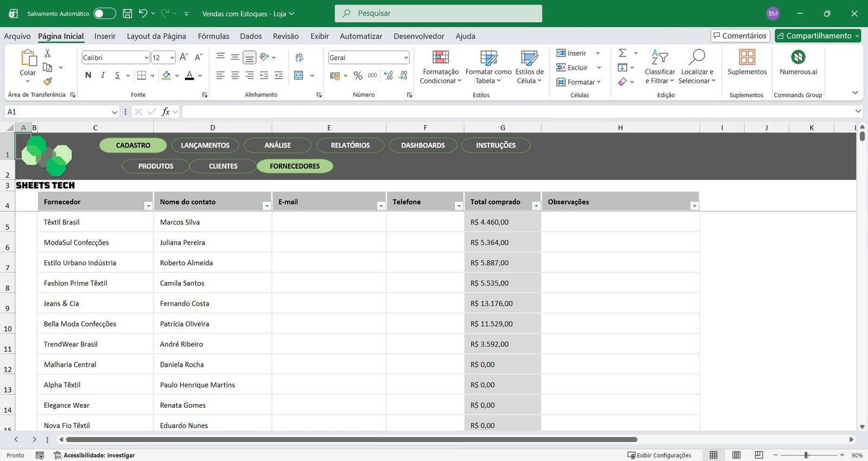Click the Cut scissors icon
868x461 pixels.
pos(48,53)
